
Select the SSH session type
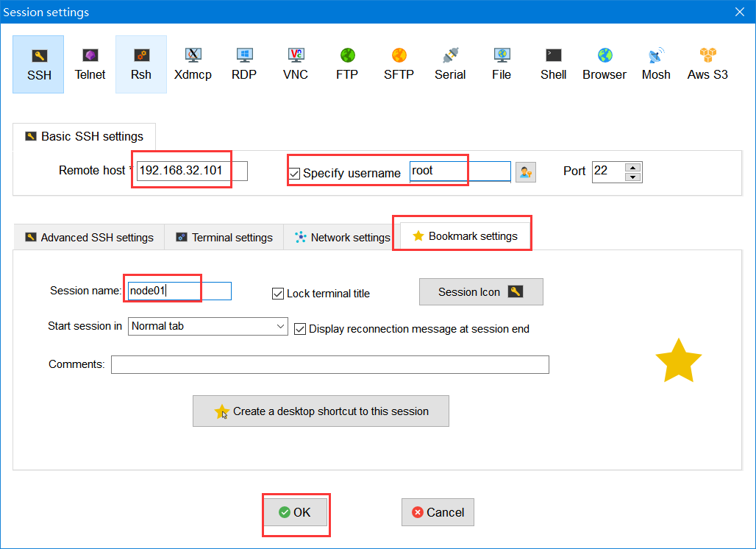(x=38, y=64)
